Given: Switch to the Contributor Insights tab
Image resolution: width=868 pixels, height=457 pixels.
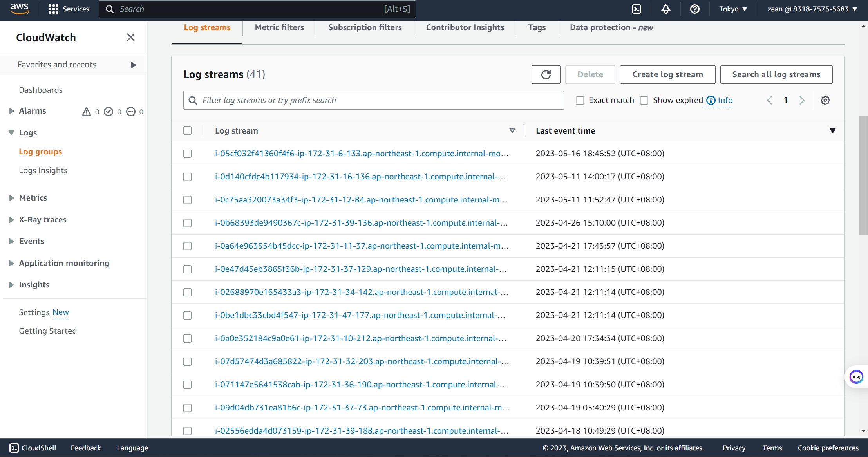Looking at the screenshot, I should [465, 27].
